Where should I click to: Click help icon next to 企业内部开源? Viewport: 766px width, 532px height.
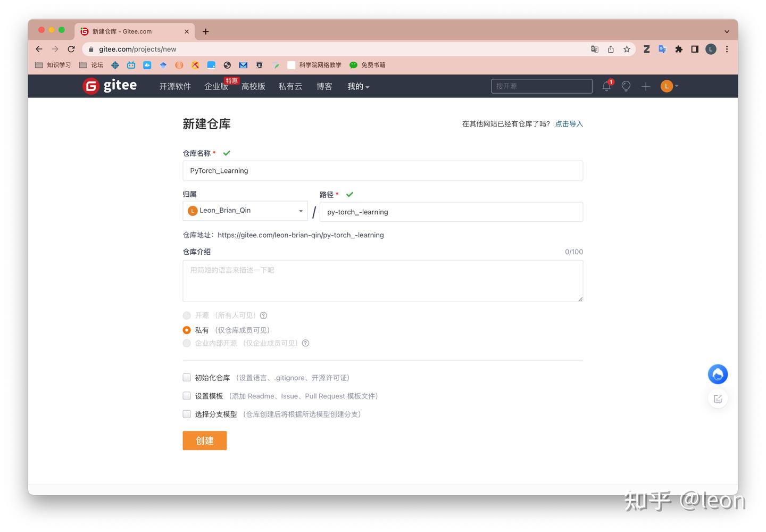click(305, 343)
